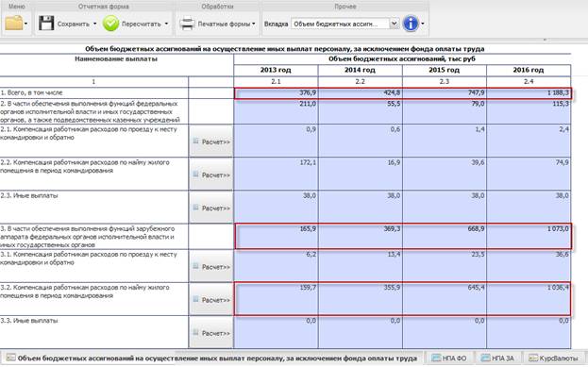Toggle the checkbox in row 2.3 Расчет

[195, 208]
